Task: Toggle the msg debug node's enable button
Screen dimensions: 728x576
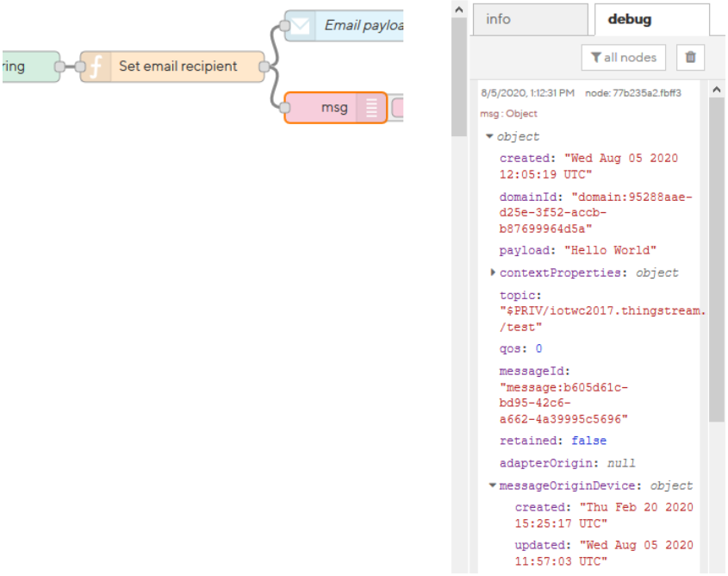Action: pos(397,109)
